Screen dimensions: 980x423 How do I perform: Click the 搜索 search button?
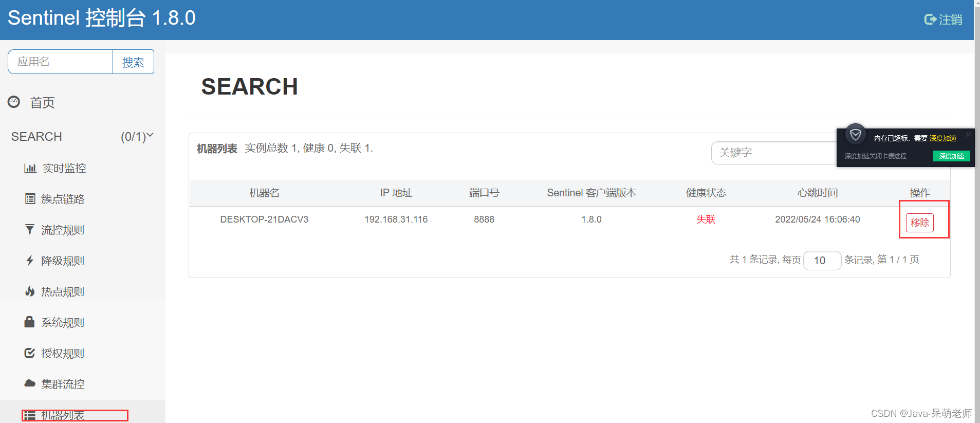133,62
